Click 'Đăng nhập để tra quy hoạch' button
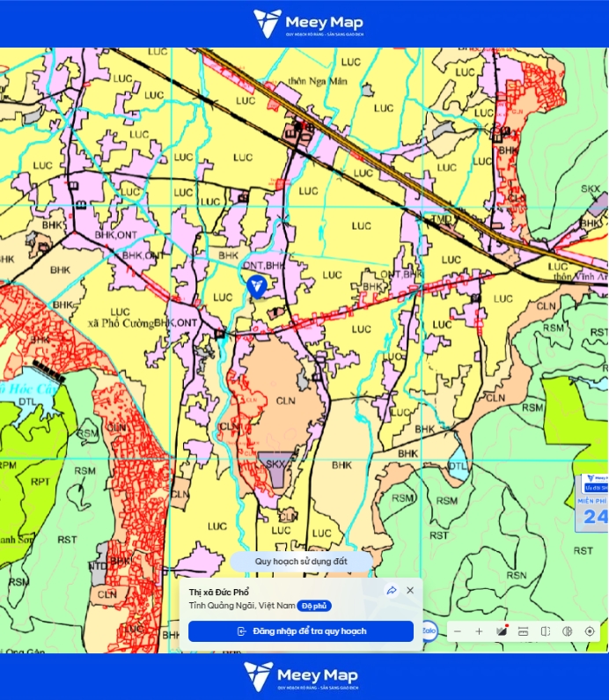This screenshot has width=609, height=700. pos(301,631)
